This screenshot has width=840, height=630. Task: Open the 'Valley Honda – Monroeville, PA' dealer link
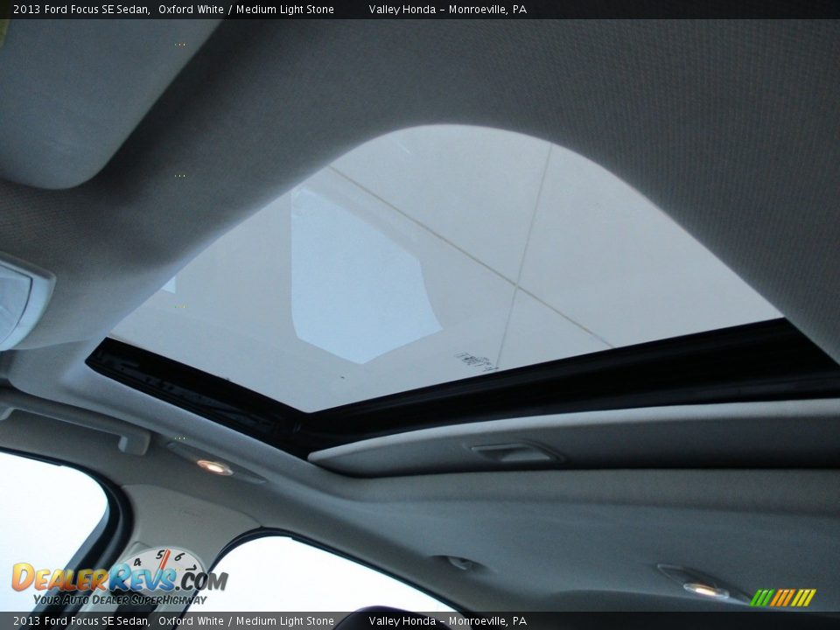pos(449,9)
